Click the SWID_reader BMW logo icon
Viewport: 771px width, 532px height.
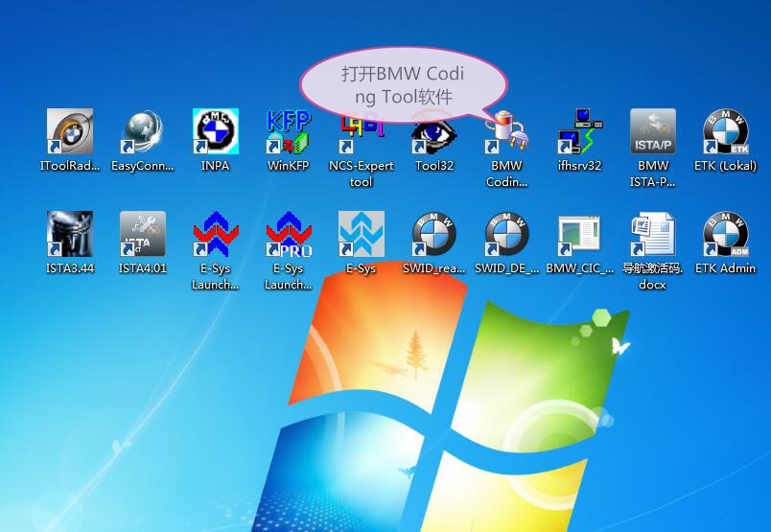coord(434,235)
